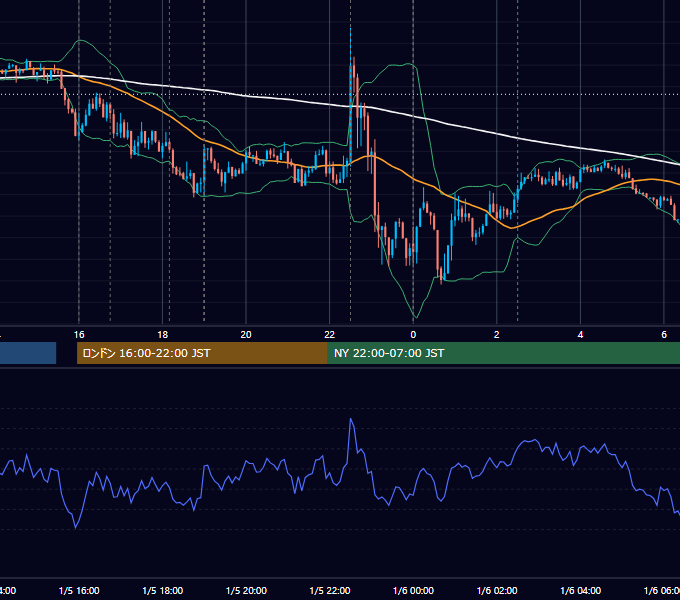Click the 18 hour label on upper axis
Viewport: 680px width, 600px height.
tap(162, 335)
